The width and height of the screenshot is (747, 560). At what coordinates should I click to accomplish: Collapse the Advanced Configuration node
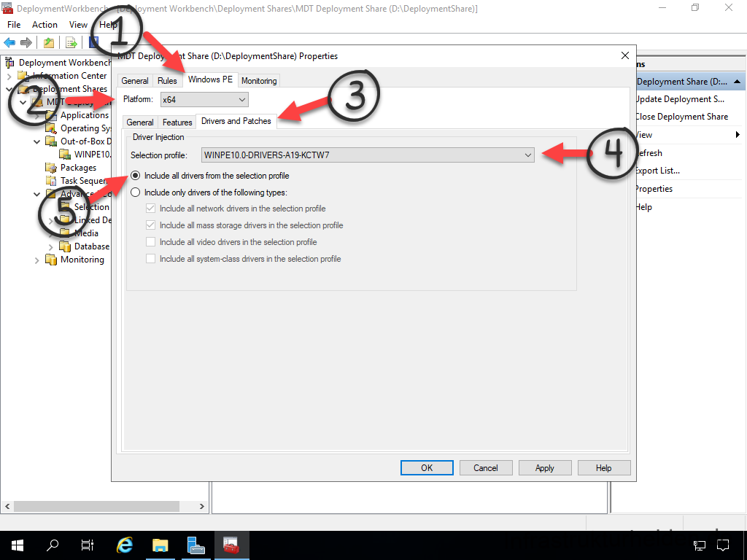36,194
